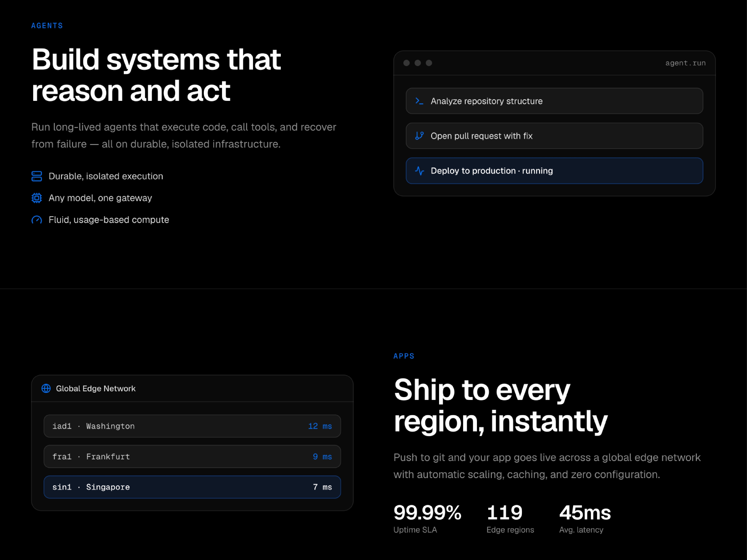Click the 45ms Avg. latency stat
The image size is (747, 560).
pyautogui.click(x=585, y=518)
